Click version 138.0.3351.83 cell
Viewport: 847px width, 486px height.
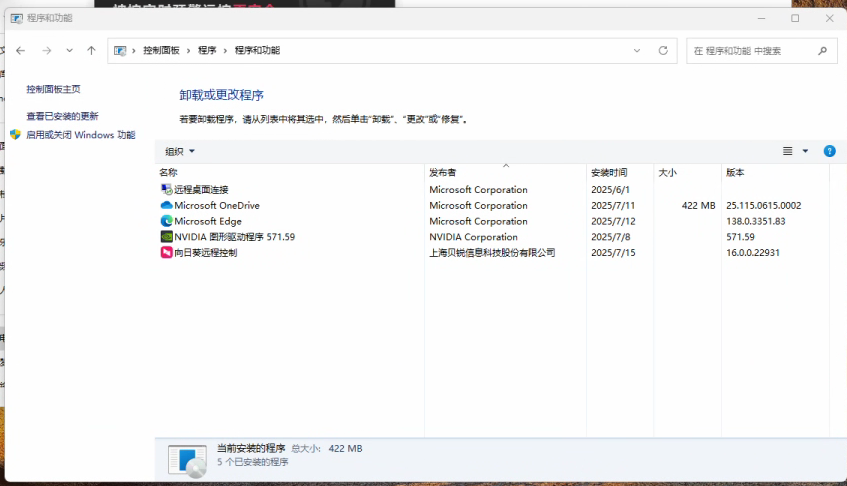755,221
